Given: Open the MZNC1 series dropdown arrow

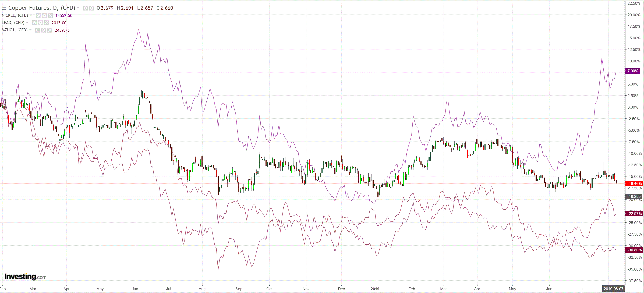Looking at the screenshot, I should click(30, 30).
